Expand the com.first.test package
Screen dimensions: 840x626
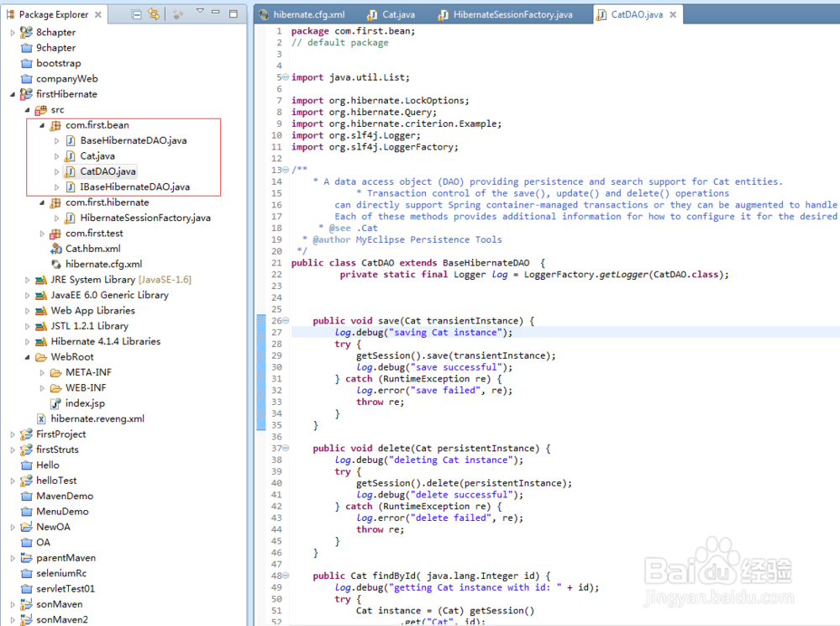(42, 234)
